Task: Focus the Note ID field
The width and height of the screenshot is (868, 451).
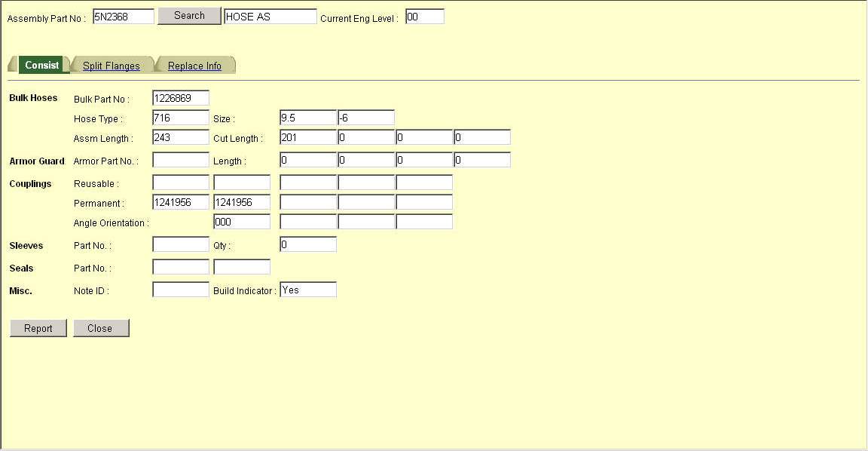Action: pyautogui.click(x=181, y=290)
